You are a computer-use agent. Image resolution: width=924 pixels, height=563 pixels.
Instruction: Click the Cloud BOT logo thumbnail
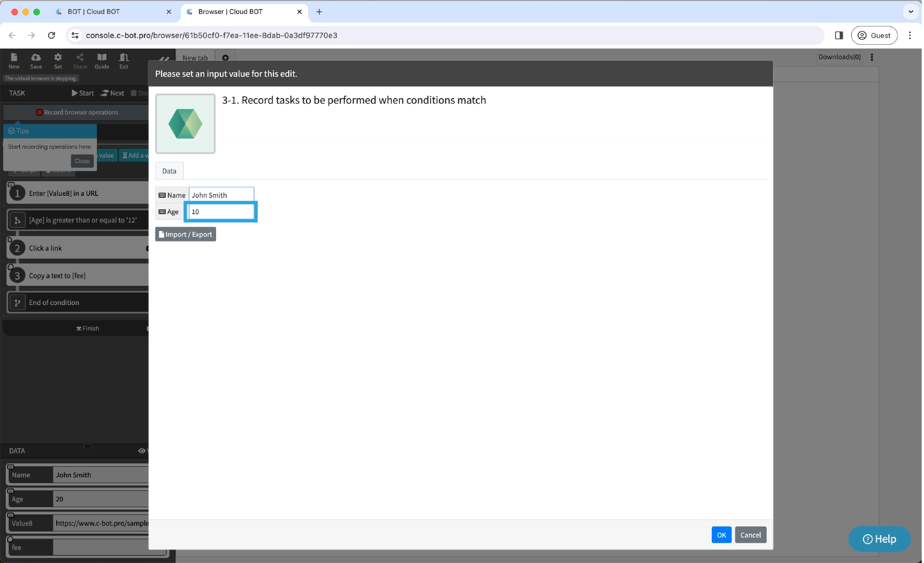tap(185, 124)
